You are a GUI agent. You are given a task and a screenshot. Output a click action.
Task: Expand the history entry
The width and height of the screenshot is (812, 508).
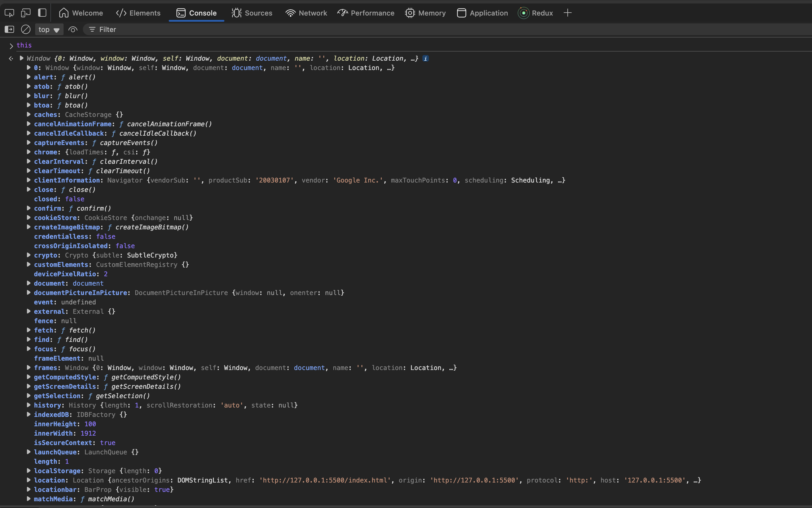point(28,405)
